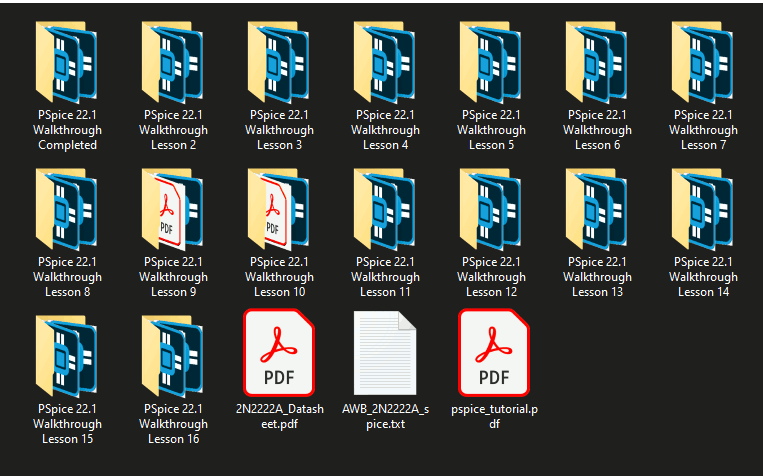
Task: Click the 'PSpice 22.1 Walkthrough Lesson 16' name label
Action: [173, 424]
